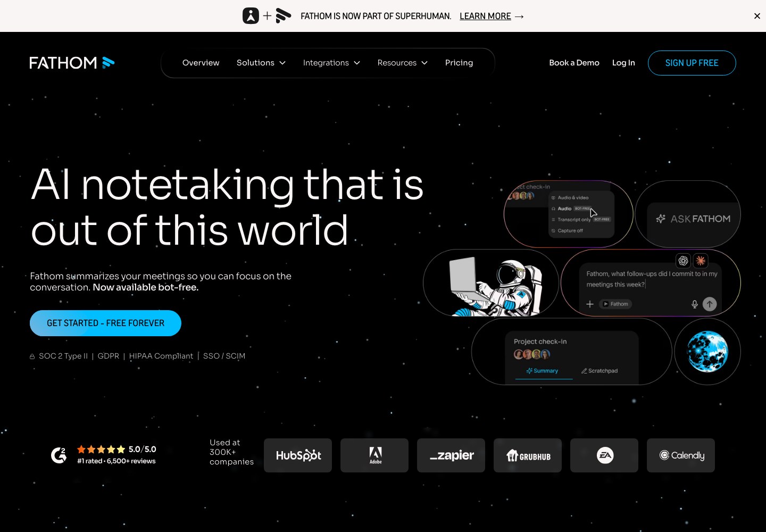The width and height of the screenshot is (766, 532).
Task: Click the "GDPR" compliance text
Action: pos(109,356)
